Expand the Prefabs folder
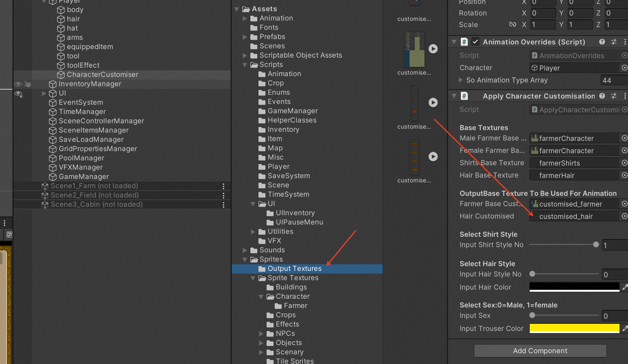The height and width of the screenshot is (364, 628). 245,37
